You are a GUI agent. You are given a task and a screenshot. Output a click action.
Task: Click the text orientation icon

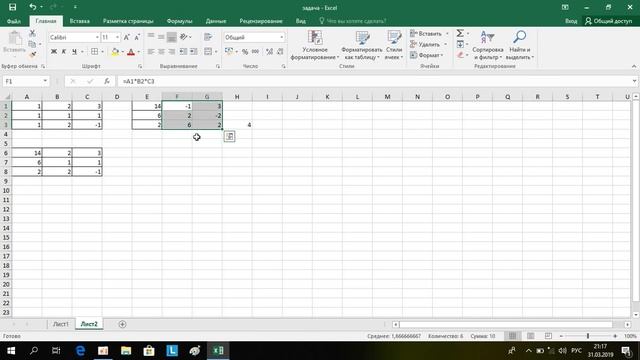[184, 37]
